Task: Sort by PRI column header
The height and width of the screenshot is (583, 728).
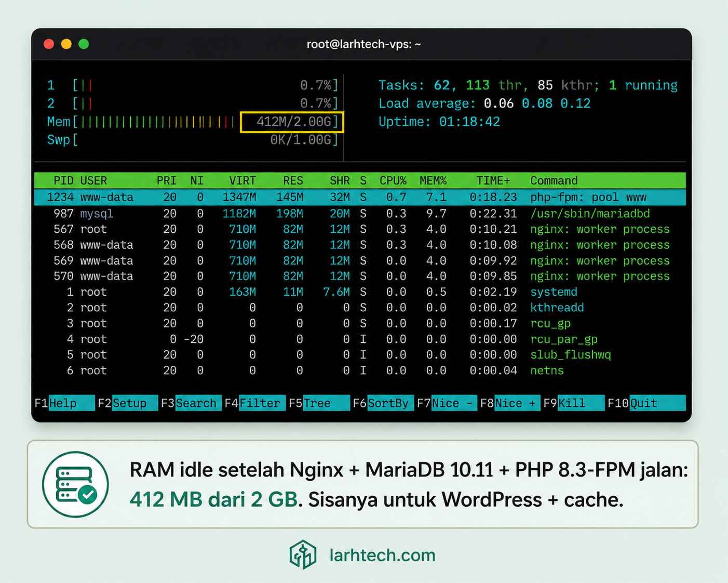Action: [x=167, y=181]
